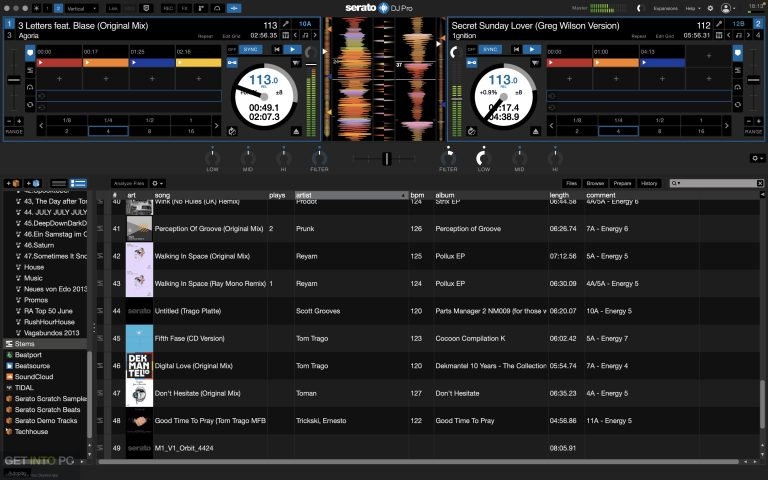Viewport: 768px width, 480px height.
Task: Eject the track from the right deck
Action: 535,131
